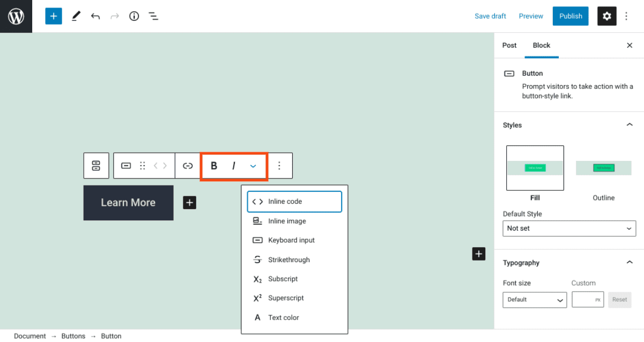
Task: Click the Custom font size PX field
Action: pyautogui.click(x=588, y=300)
